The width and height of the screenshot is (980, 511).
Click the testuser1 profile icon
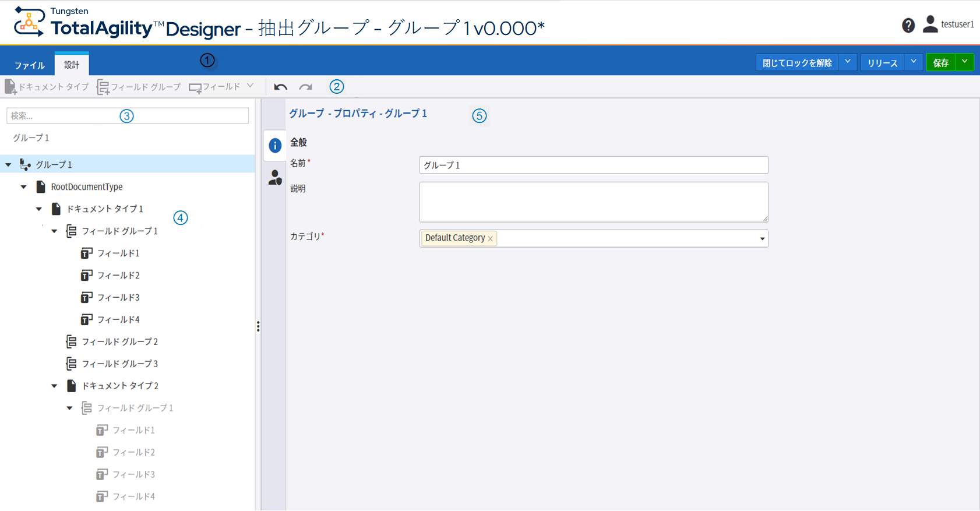click(x=930, y=24)
